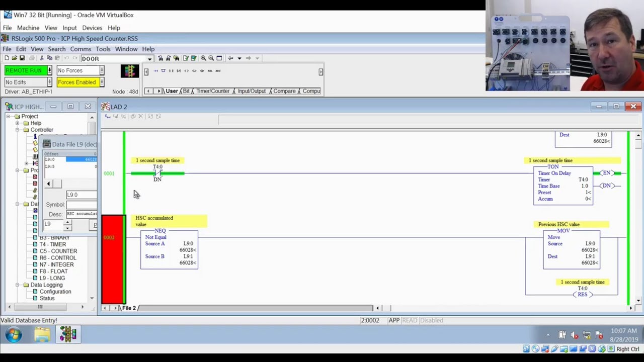Open the No Forces dropdown
This screenshot has width=644, height=362.
coord(102,70)
